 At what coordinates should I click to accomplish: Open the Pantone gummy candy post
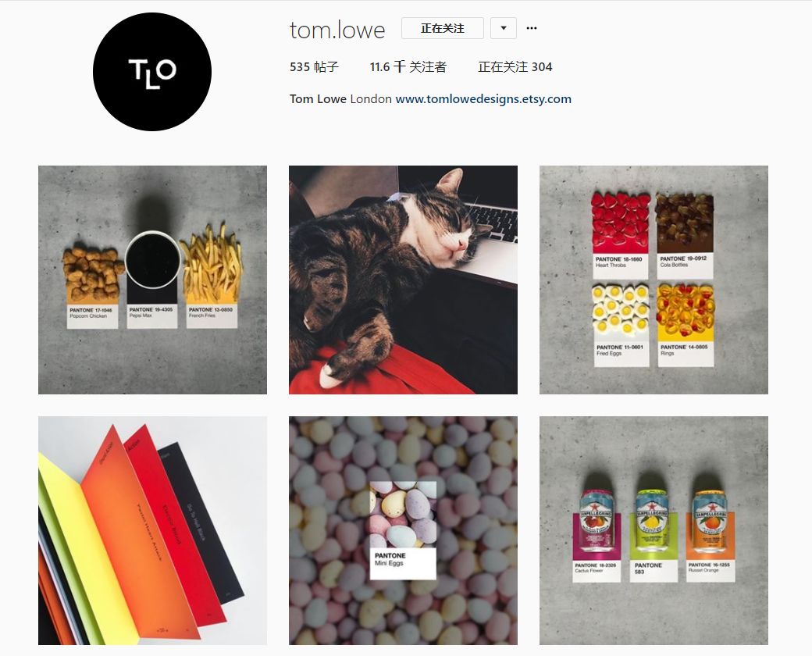point(654,280)
